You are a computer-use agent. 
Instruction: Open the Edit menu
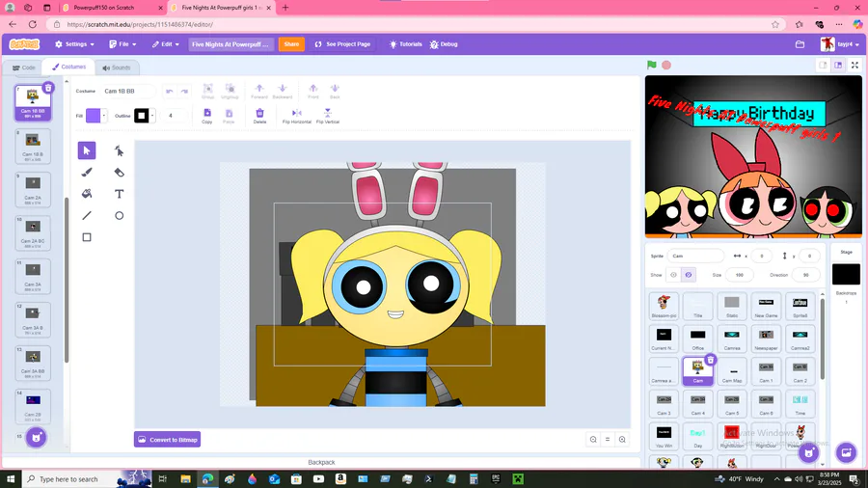[166, 44]
